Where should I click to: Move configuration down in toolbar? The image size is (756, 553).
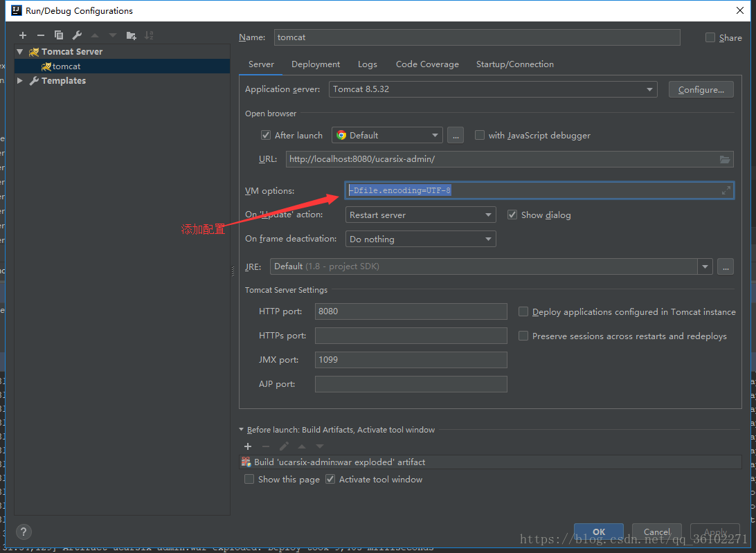(113, 35)
